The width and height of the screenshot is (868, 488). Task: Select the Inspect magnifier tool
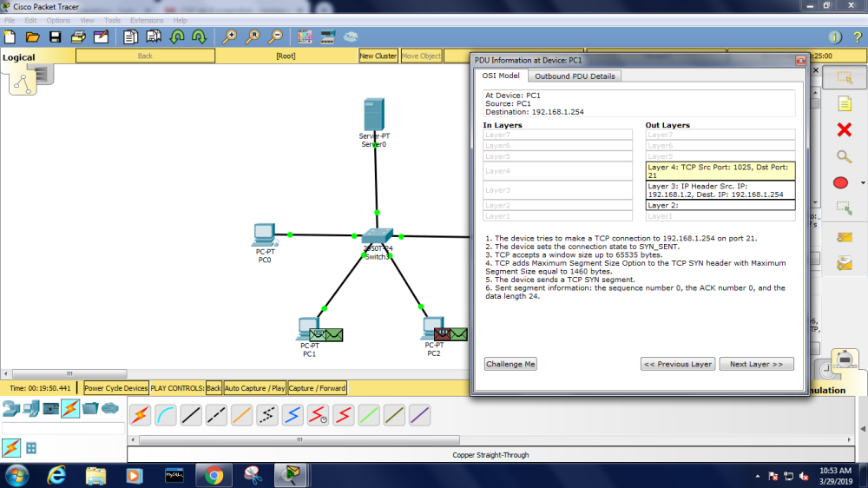click(x=844, y=157)
